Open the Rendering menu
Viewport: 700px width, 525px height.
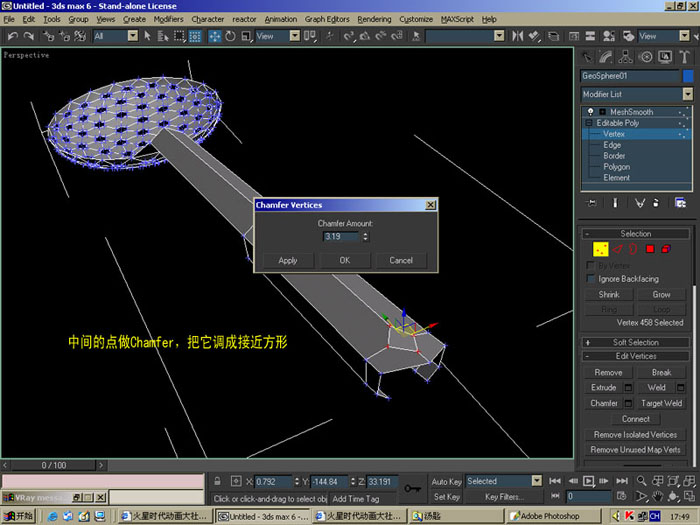(x=374, y=19)
